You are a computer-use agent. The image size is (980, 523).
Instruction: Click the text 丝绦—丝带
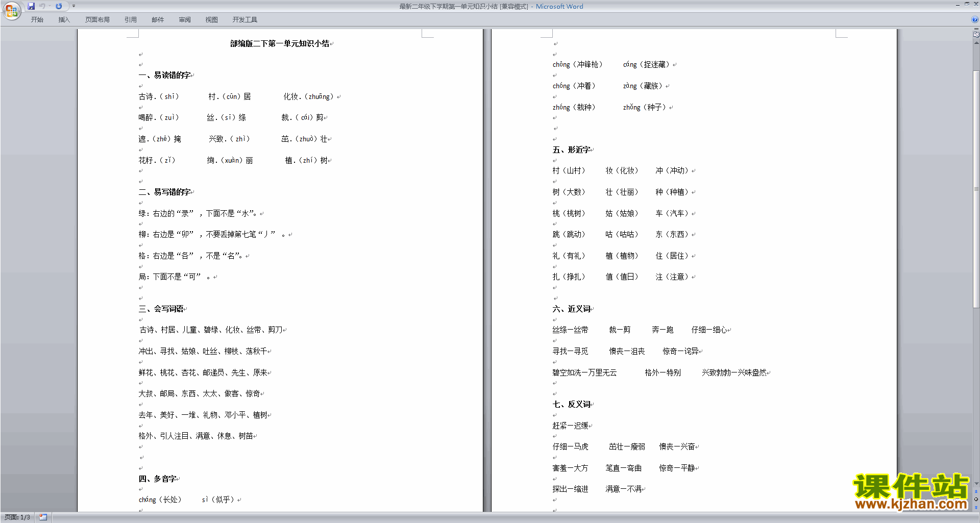[570, 330]
